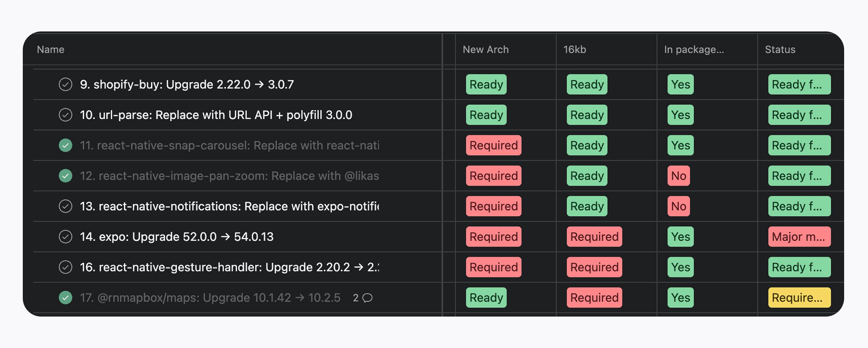Edit Status Ready f... tag for url-parse
The image size is (868, 348).
[800, 115]
